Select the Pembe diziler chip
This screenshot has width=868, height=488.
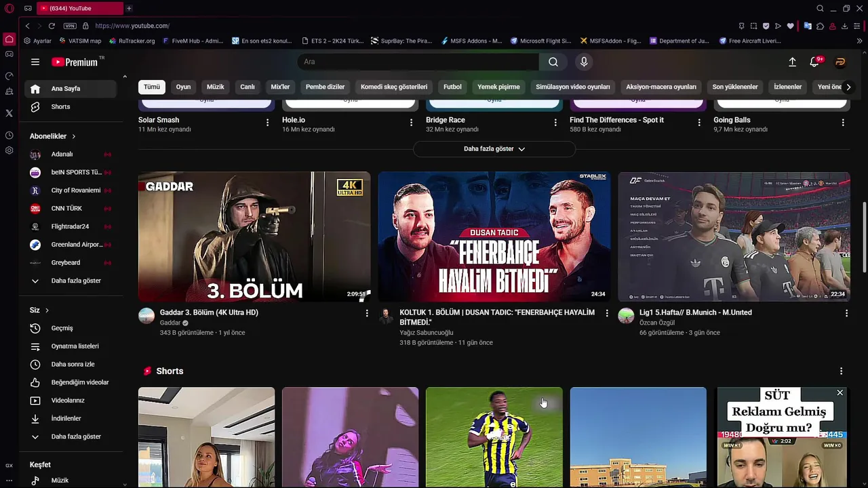coord(325,87)
